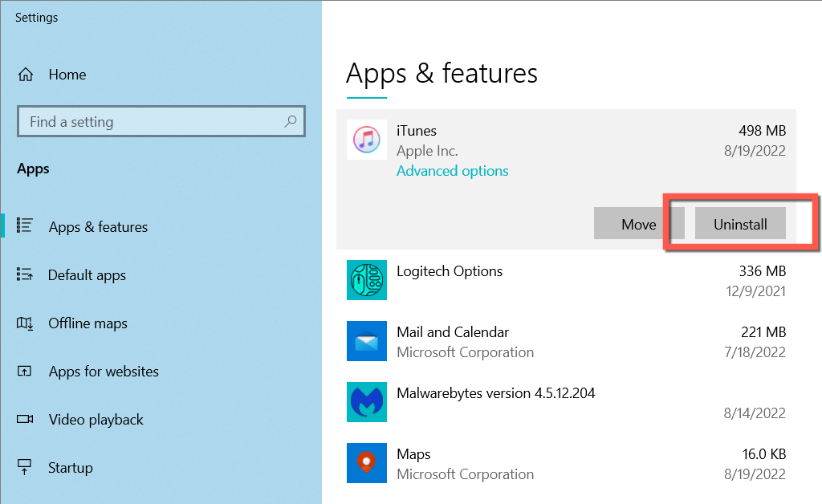Select Apps for websites
The image size is (822, 504).
click(x=104, y=372)
